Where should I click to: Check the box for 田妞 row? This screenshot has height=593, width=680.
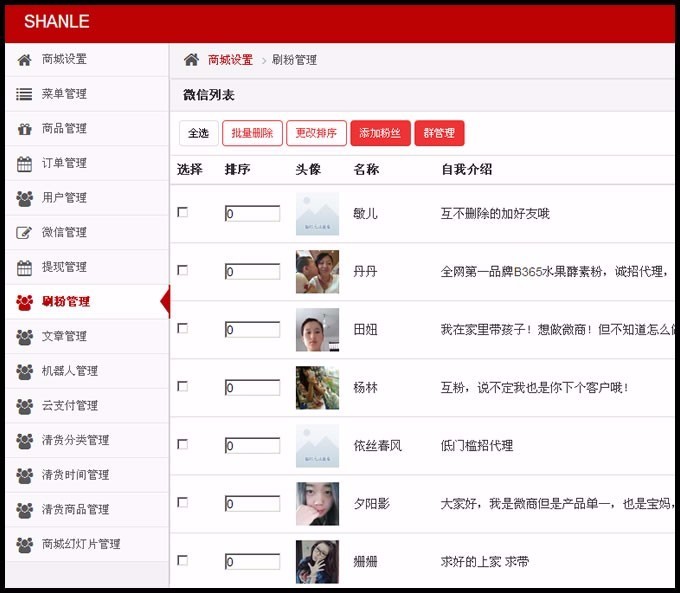[x=183, y=328]
